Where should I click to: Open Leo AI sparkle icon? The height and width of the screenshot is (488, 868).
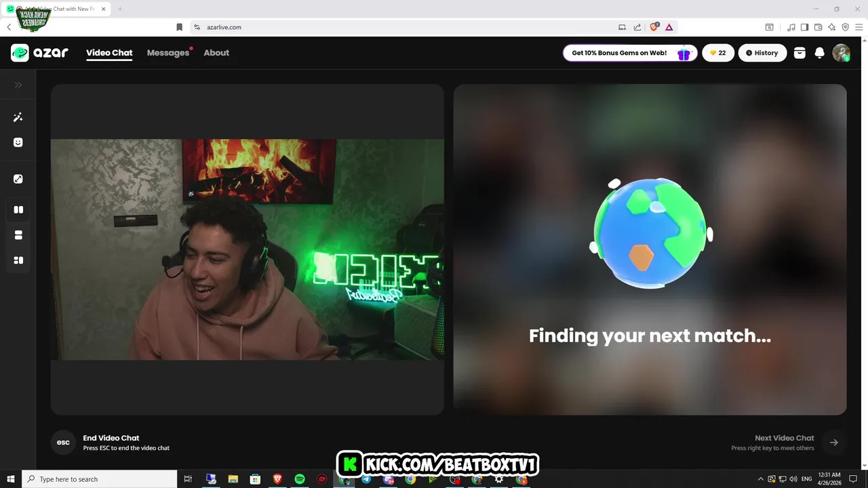[831, 27]
